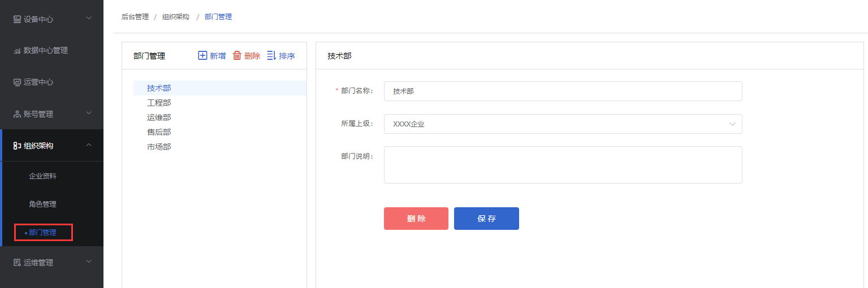868x288 pixels.
Task: Focus the 部门名称 input field
Action: coord(563,91)
